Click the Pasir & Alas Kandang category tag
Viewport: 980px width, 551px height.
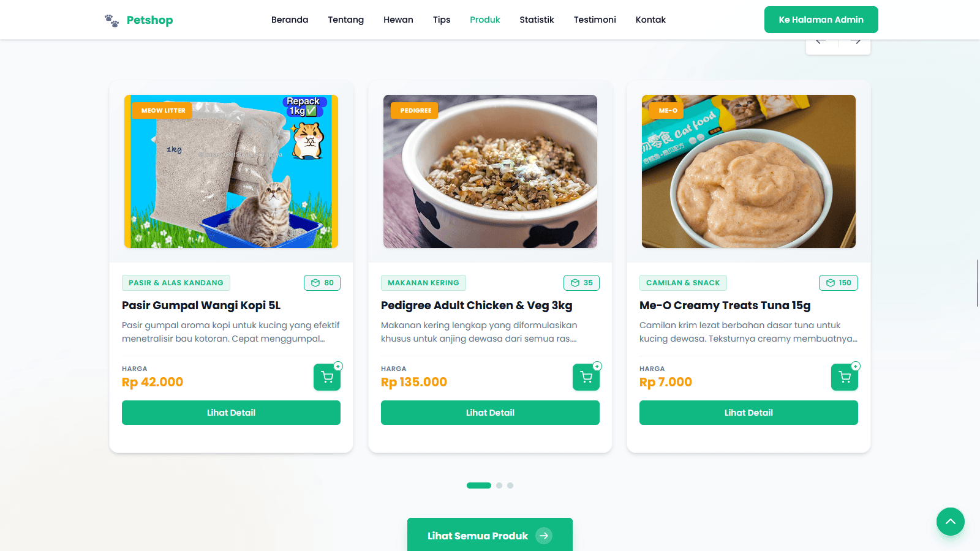pyautogui.click(x=176, y=283)
